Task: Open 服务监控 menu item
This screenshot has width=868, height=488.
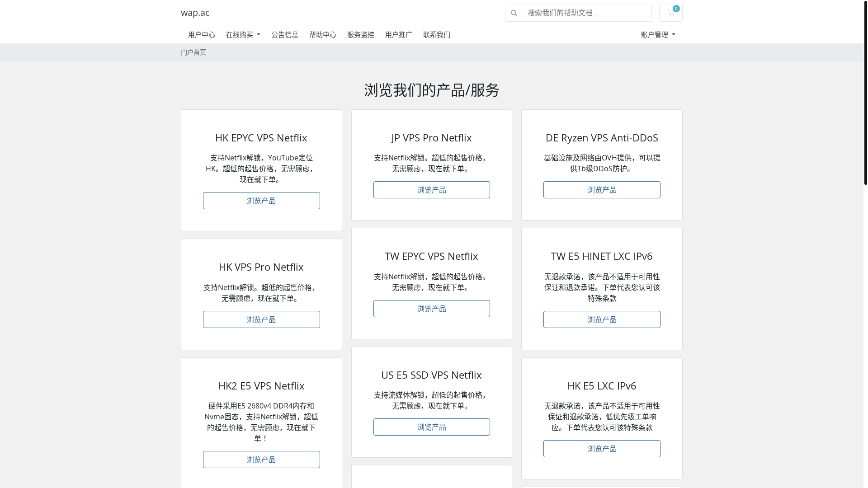Action: [x=361, y=35]
